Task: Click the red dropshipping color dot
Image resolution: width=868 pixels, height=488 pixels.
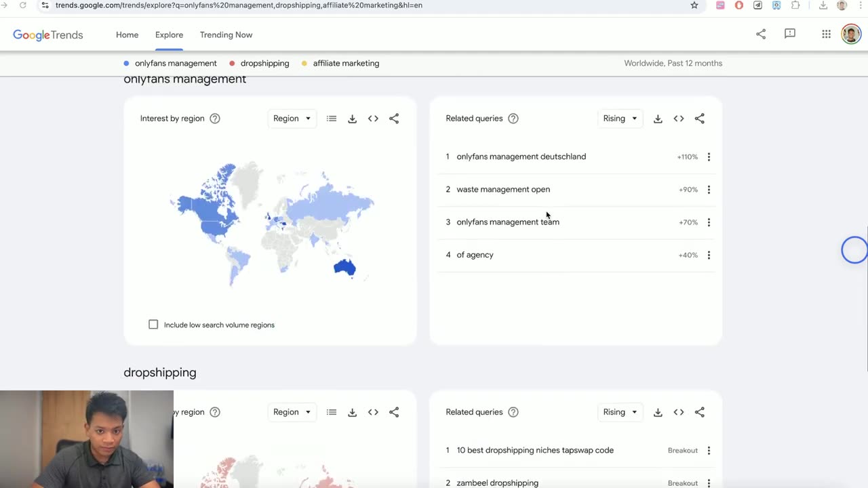Action: pyautogui.click(x=232, y=63)
